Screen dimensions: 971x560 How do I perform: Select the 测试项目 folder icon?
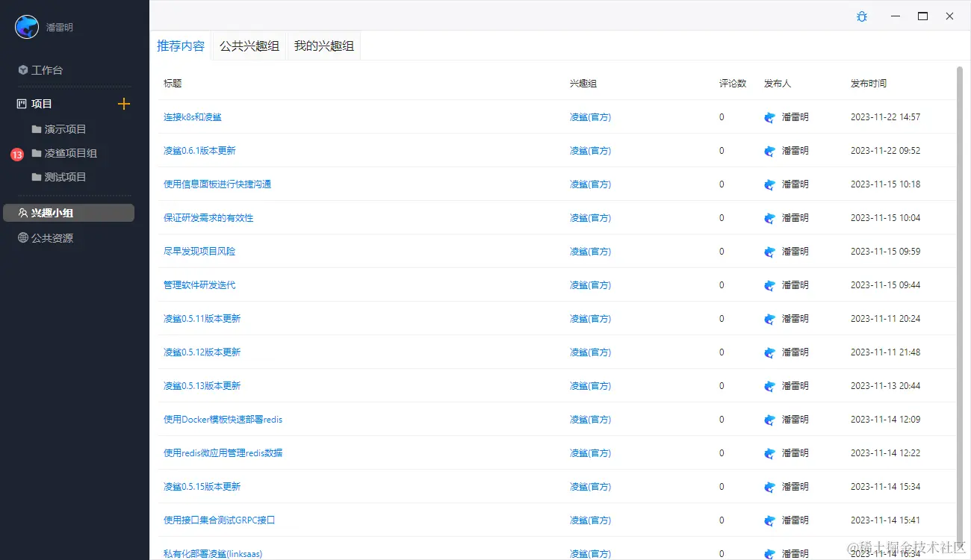(37, 177)
